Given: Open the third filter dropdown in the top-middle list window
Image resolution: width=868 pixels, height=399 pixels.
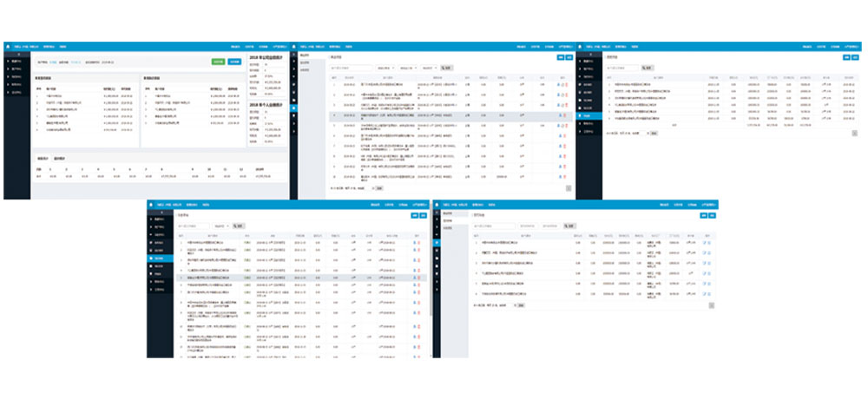Looking at the screenshot, I should coord(428,67).
